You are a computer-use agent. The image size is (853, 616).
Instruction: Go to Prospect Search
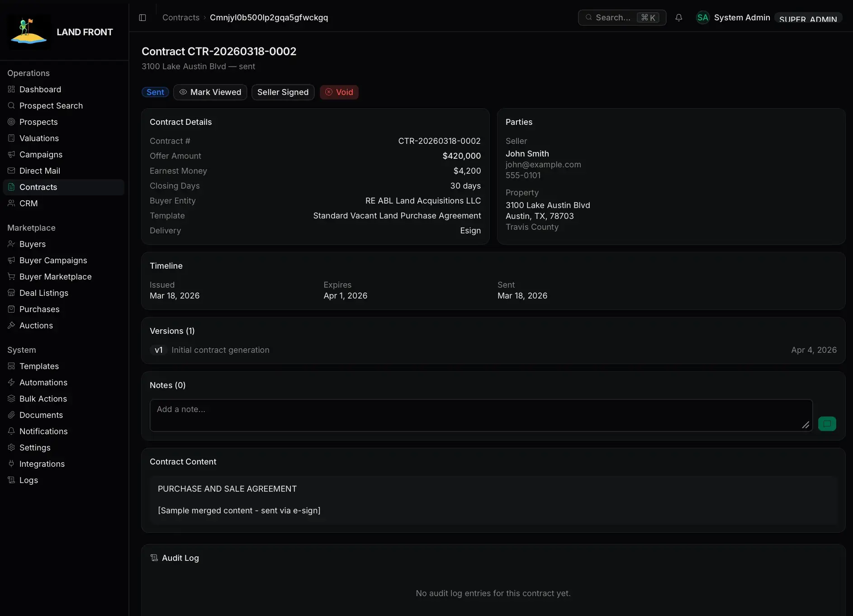pyautogui.click(x=64, y=106)
